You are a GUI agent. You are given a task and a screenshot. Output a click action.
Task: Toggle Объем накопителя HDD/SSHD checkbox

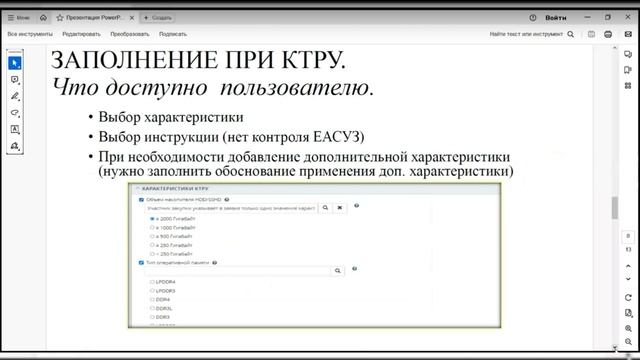point(141,200)
